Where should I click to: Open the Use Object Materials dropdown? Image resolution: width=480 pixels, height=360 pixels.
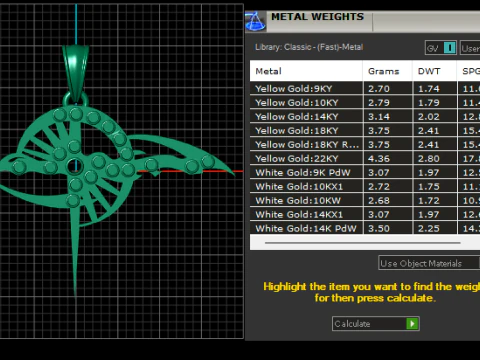pos(429,263)
